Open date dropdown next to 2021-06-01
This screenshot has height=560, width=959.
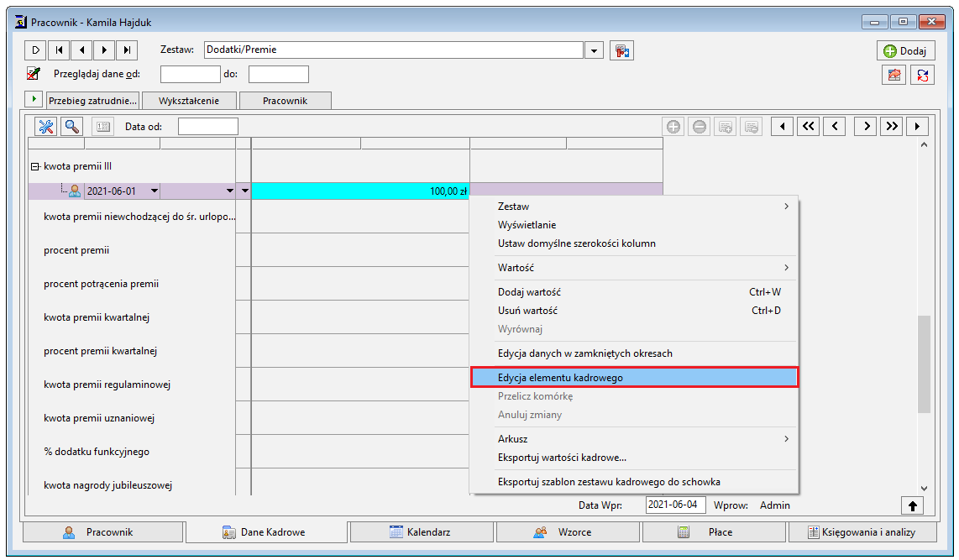coord(155,191)
